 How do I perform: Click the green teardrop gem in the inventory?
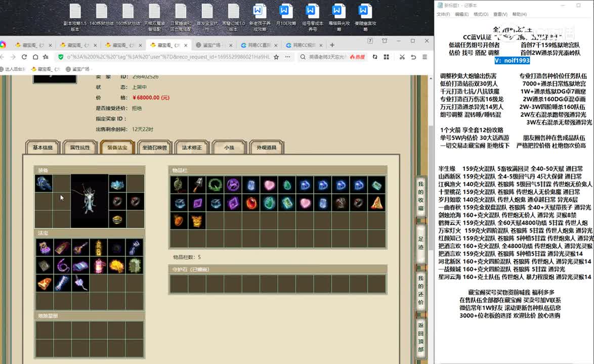coord(287,185)
